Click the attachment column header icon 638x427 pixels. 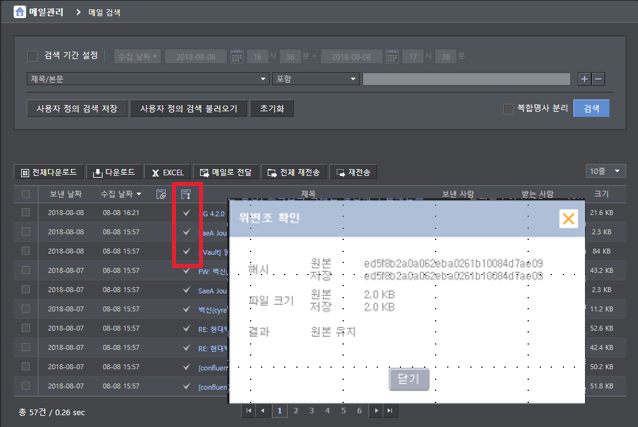161,194
